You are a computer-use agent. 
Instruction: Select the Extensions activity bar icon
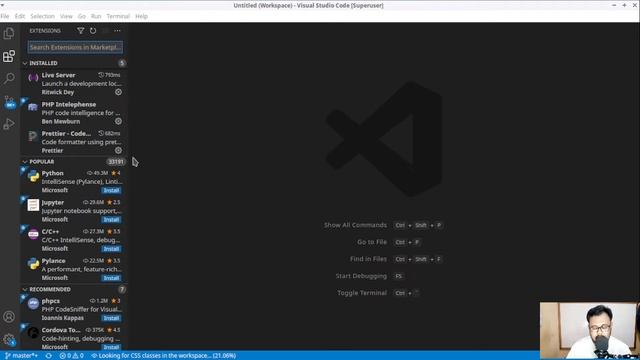click(x=9, y=56)
